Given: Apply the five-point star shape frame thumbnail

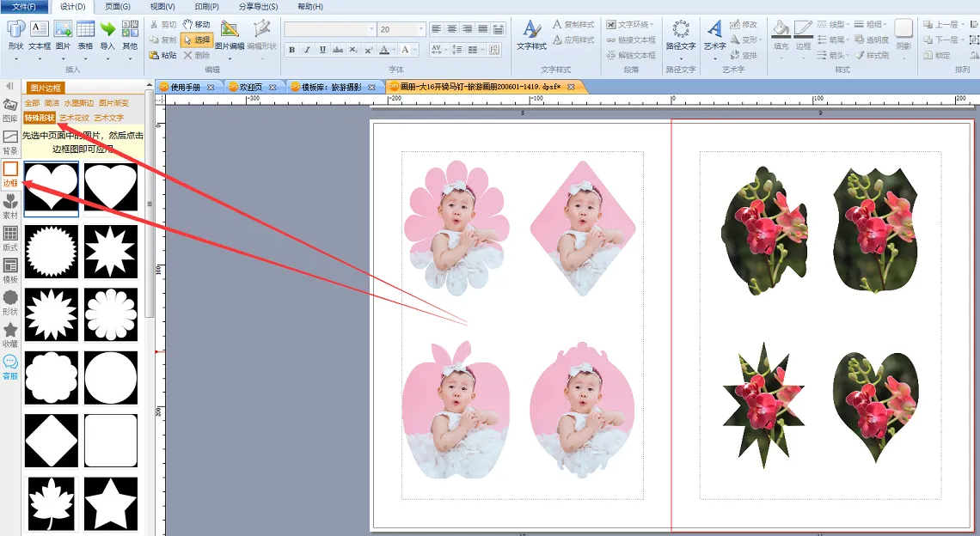Looking at the screenshot, I should (x=111, y=503).
